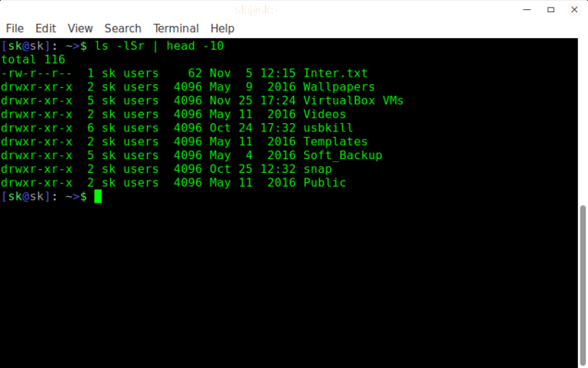Open the Search menu

pyautogui.click(x=122, y=28)
